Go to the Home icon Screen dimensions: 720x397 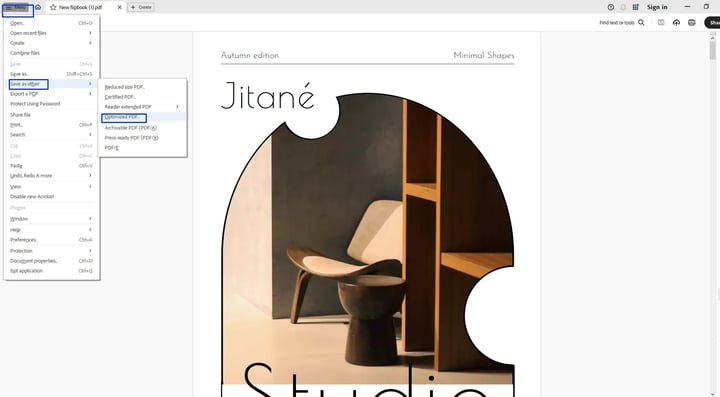point(38,7)
